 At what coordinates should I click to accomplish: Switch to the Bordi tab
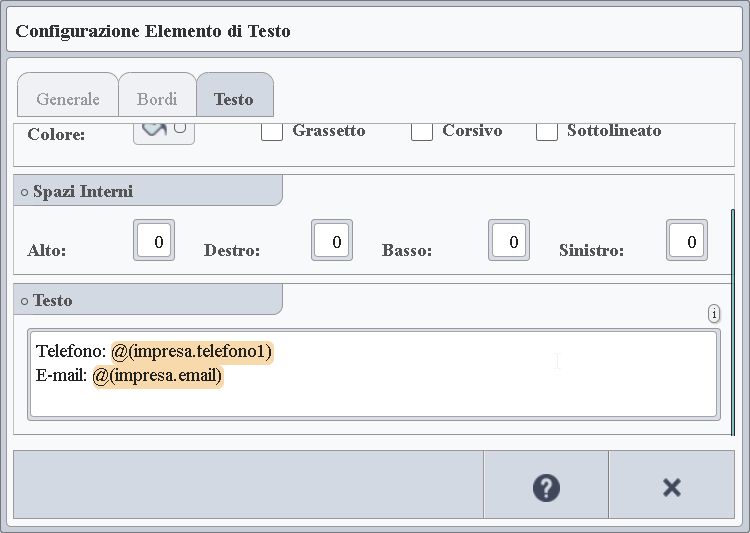click(157, 95)
